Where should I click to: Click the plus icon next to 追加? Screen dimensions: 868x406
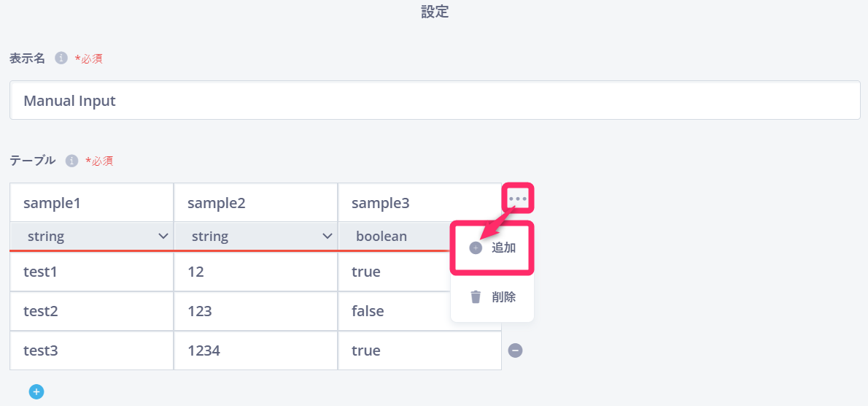point(476,248)
